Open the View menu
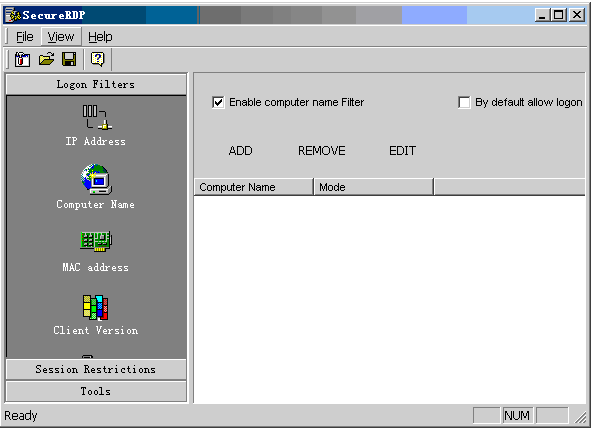 (61, 37)
